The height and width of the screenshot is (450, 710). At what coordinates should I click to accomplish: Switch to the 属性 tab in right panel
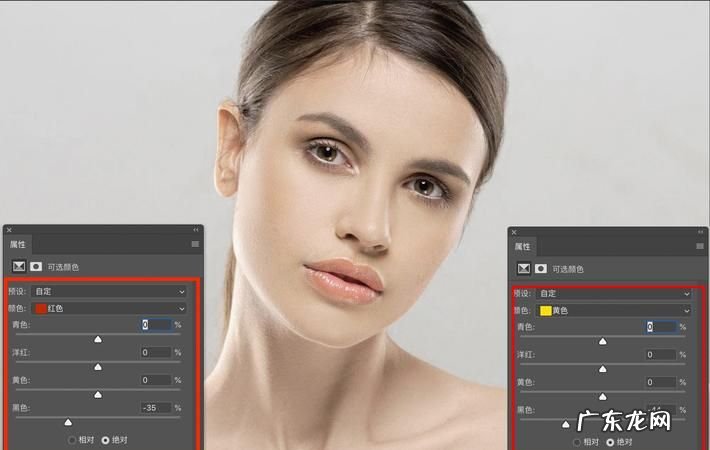click(x=523, y=246)
